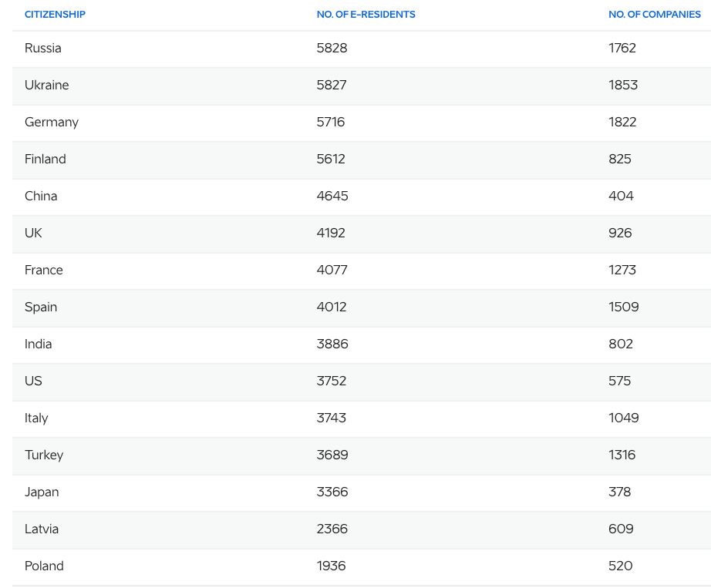Click Ukraine's companies count 1853

[623, 85]
